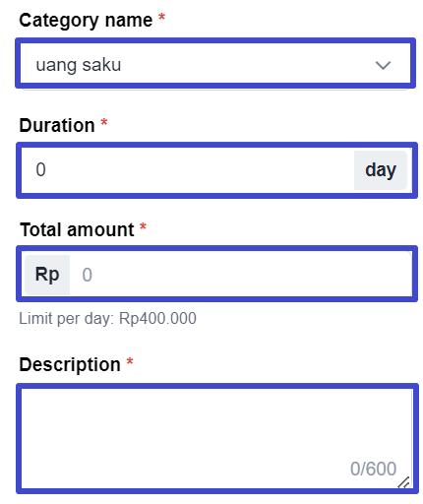Click the 'Total amount' label
Screen dimensions: 423x504
[x=77, y=229]
